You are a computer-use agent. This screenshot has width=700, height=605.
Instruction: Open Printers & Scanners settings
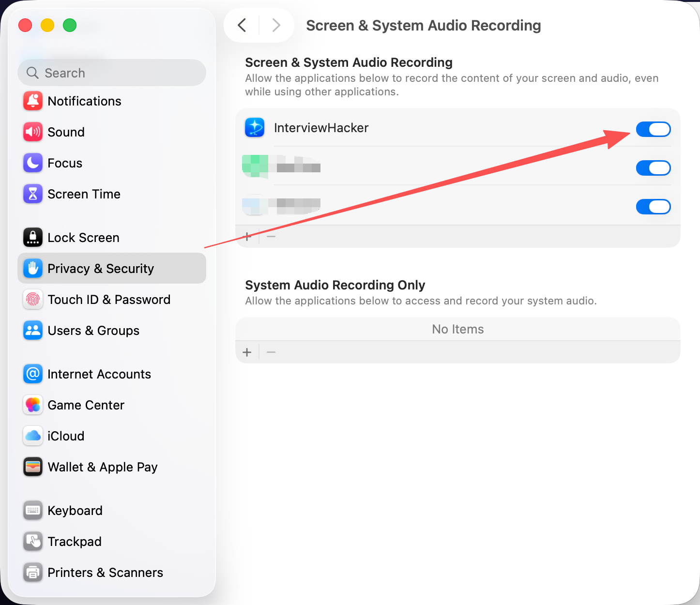pos(112,573)
